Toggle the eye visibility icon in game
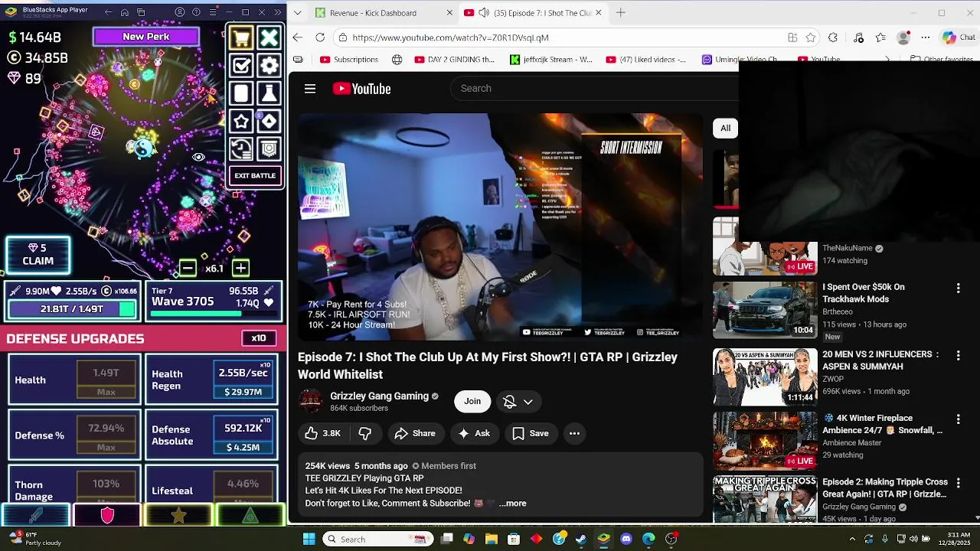Viewport: 980px width, 551px height. [x=198, y=157]
